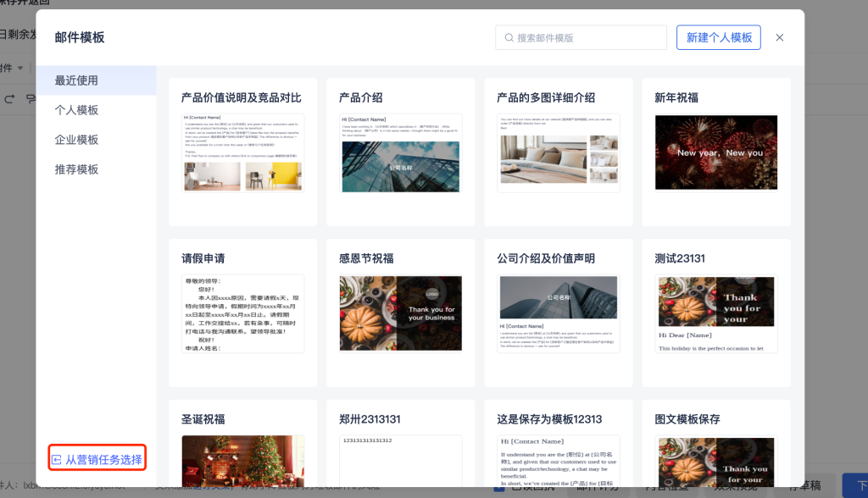Click the 图文模板保存 title text
Image resolution: width=868 pixels, height=498 pixels.
tap(687, 419)
